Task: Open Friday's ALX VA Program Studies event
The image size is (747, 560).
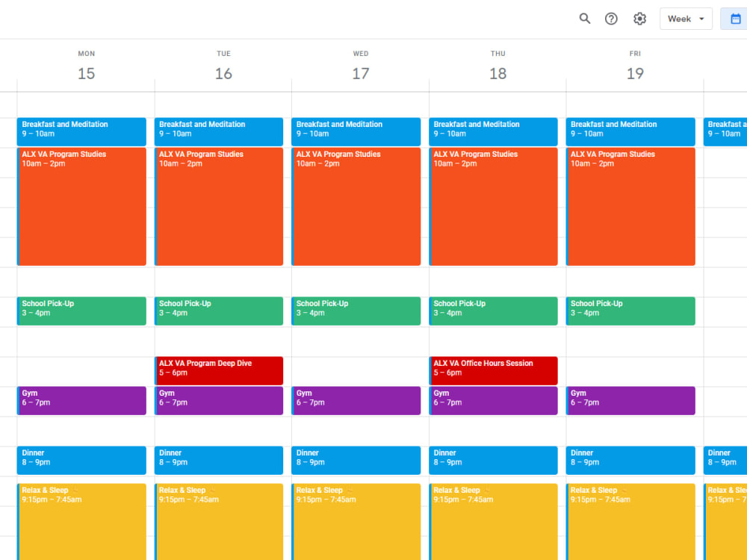Action: click(x=630, y=207)
